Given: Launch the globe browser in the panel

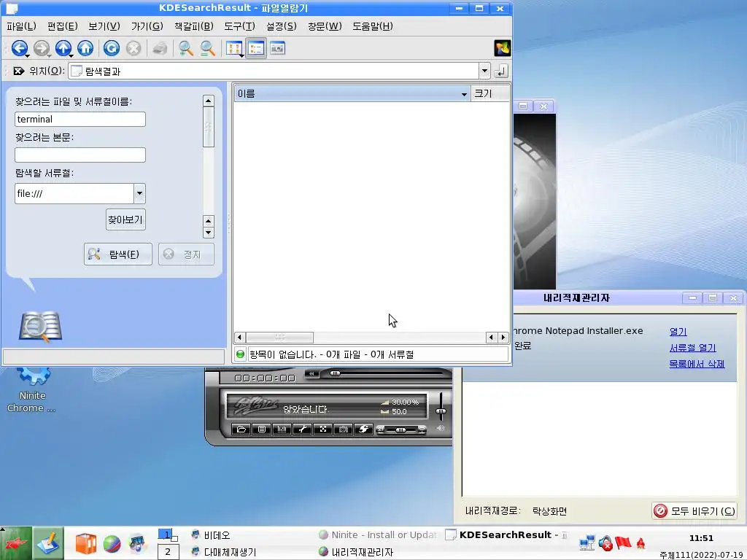Looking at the screenshot, I should [x=112, y=544].
